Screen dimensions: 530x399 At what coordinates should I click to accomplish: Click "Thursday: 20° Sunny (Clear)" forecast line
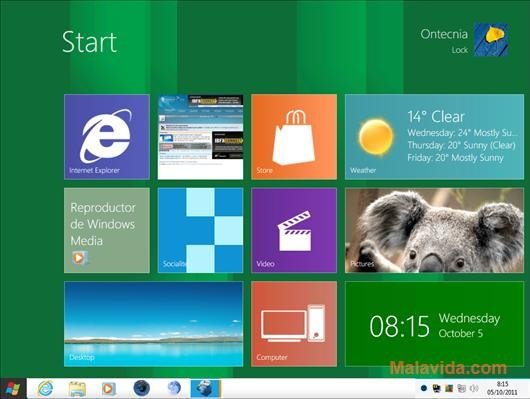point(461,145)
